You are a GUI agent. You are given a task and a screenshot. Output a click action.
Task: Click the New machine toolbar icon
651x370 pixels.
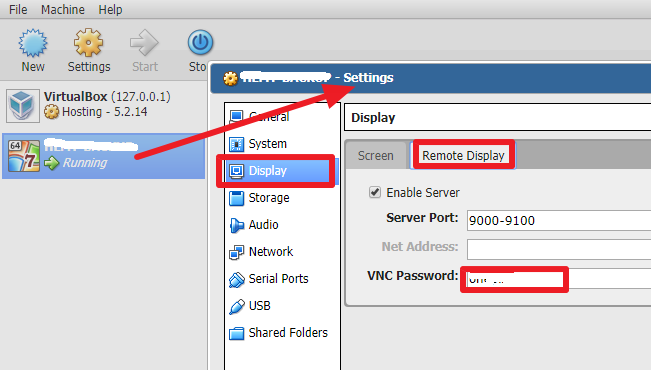(x=33, y=42)
